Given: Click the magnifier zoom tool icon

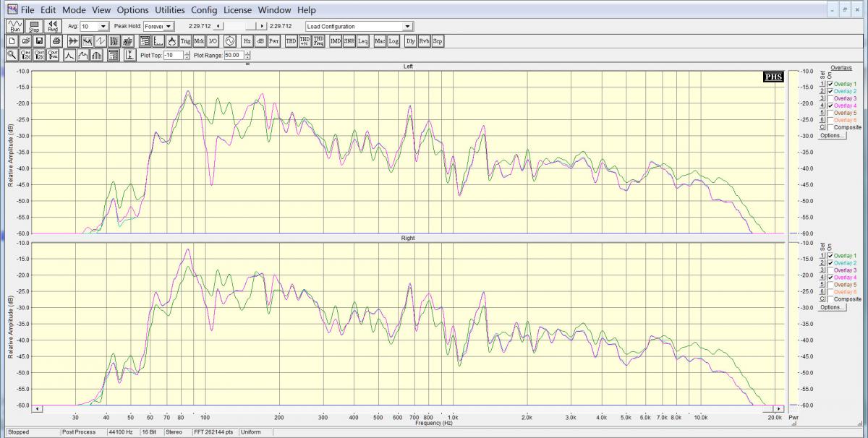Looking at the screenshot, I should click(12, 55).
